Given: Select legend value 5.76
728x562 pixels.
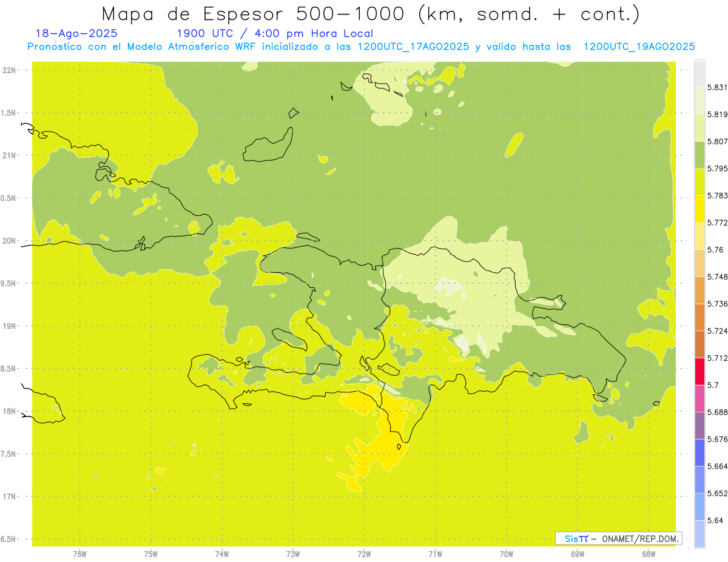Looking at the screenshot, I should click(x=715, y=250).
